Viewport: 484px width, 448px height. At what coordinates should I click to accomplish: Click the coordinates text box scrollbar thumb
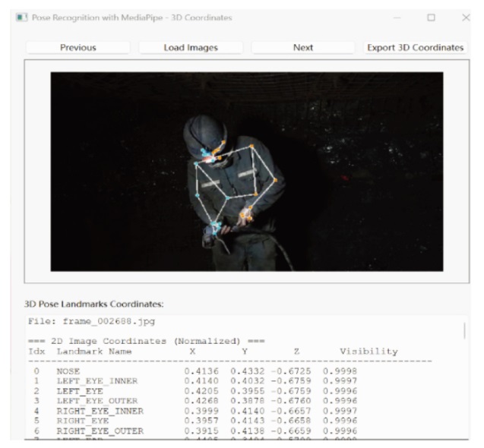point(464,331)
